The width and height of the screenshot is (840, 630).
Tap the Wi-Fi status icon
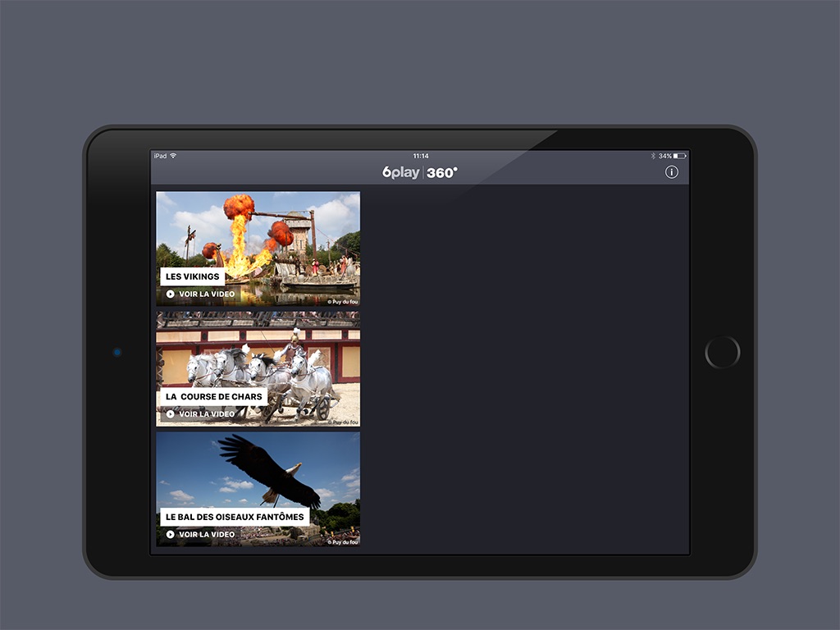[173, 156]
